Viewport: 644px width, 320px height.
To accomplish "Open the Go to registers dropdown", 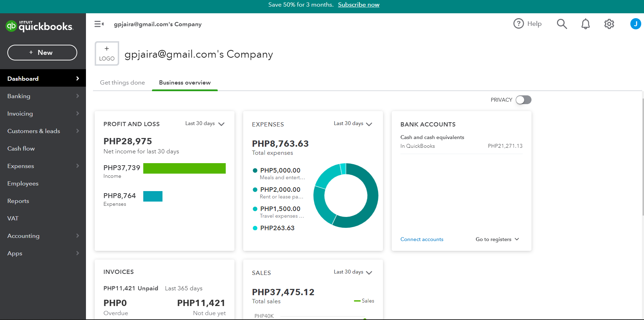I will (497, 239).
